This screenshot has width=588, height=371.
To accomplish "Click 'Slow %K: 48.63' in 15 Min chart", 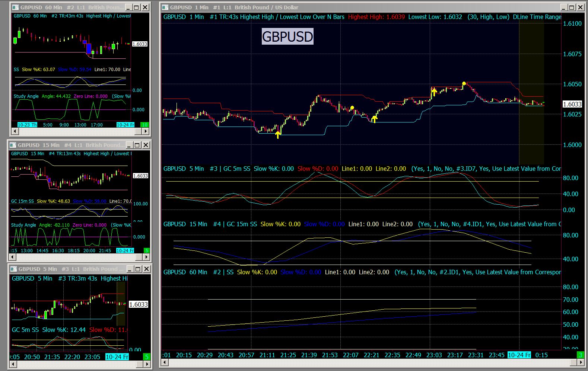I will pyautogui.click(x=53, y=201).
